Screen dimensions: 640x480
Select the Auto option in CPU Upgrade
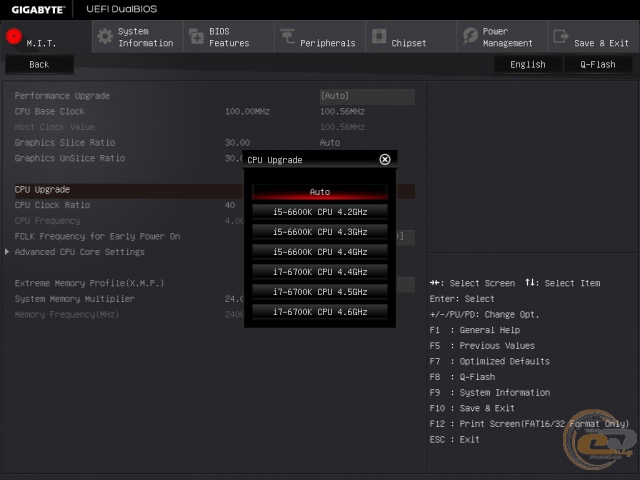pos(319,192)
